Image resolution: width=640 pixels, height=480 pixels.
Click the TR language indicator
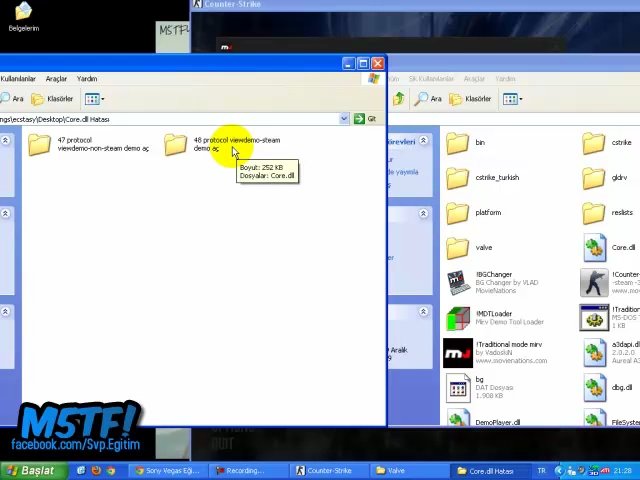point(542,471)
